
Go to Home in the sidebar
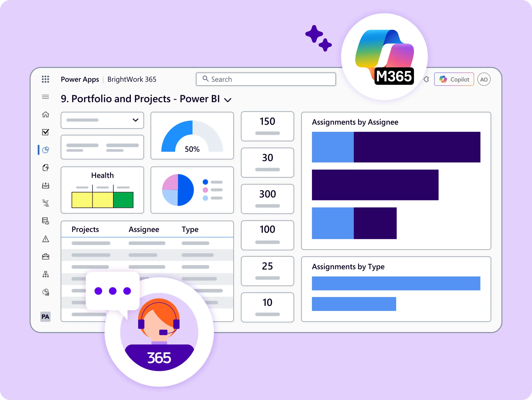coord(46,115)
